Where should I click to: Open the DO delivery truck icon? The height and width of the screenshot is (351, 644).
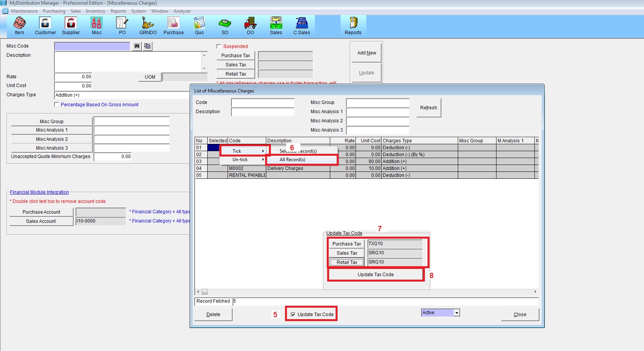[x=250, y=26]
